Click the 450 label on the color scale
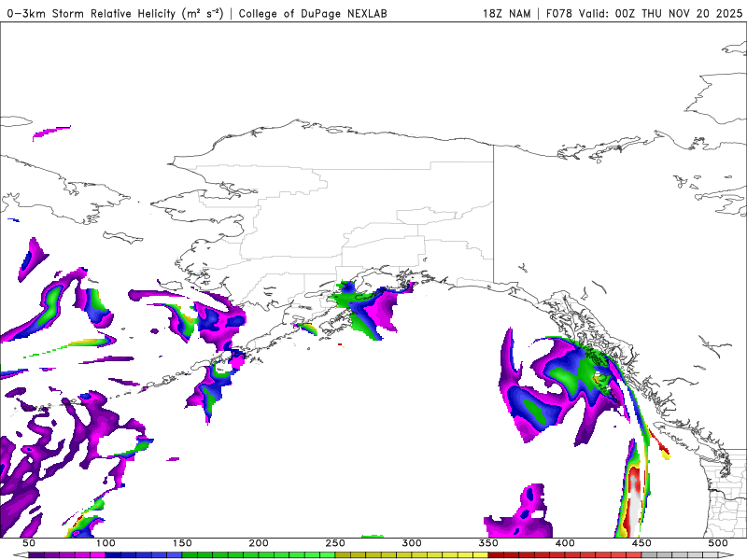This screenshot has width=747, height=560. [x=641, y=543]
